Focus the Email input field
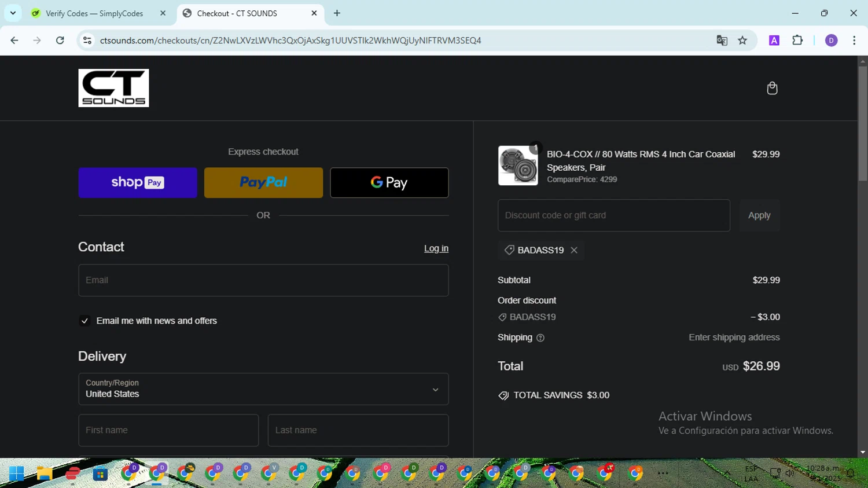 tap(263, 280)
